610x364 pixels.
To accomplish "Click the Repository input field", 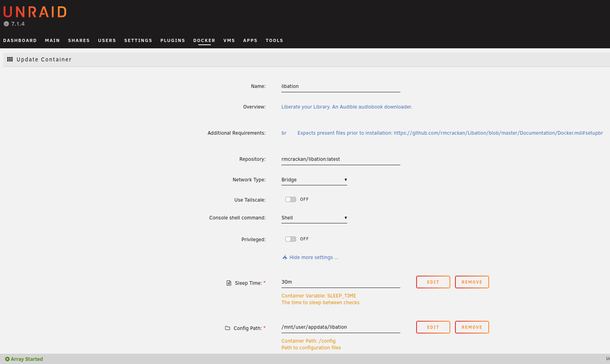I will (341, 159).
